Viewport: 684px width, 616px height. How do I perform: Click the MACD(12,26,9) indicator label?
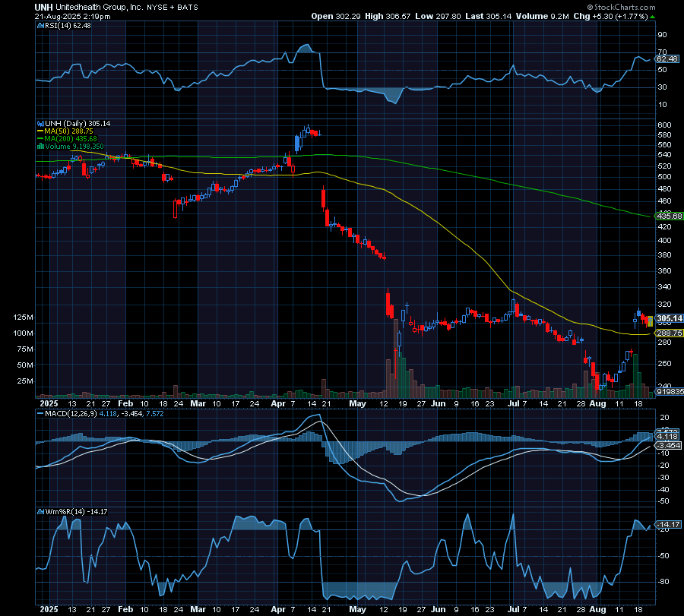coord(71,414)
